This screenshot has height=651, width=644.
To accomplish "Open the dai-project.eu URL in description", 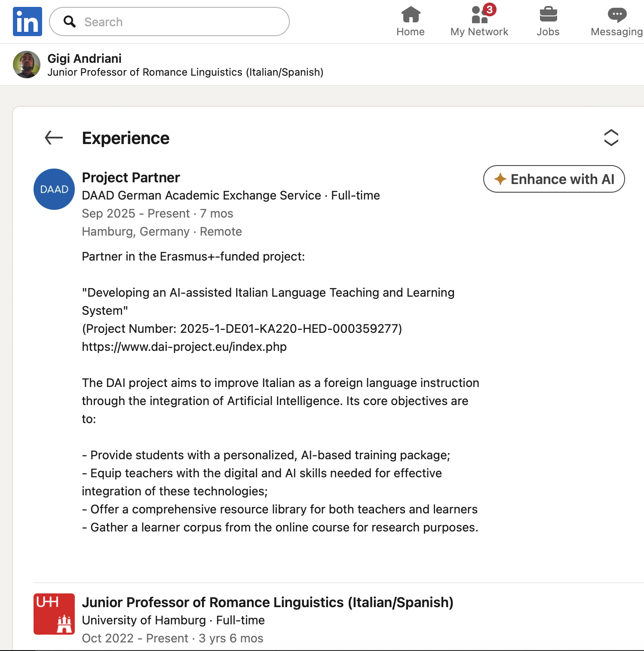I will (x=184, y=347).
